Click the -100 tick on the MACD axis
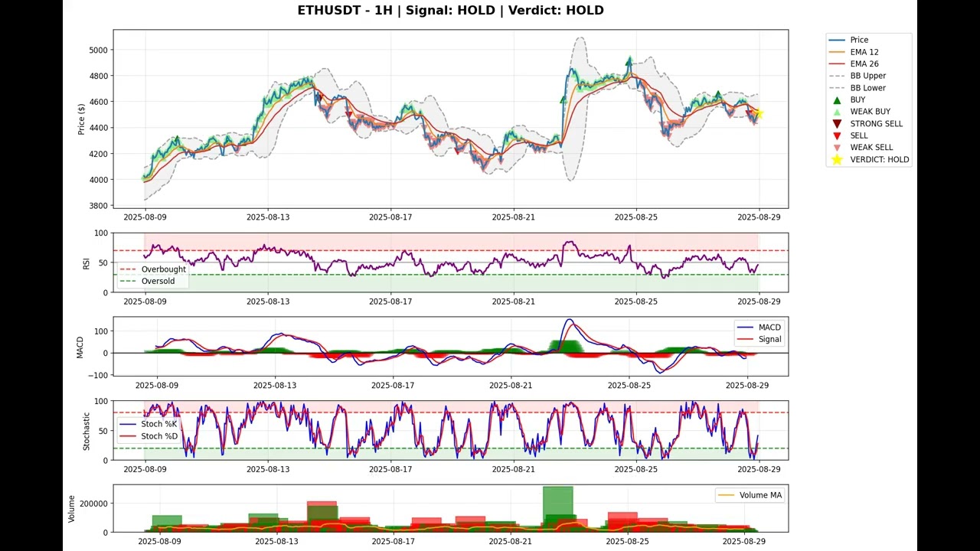The width and height of the screenshot is (980, 551). (x=98, y=375)
